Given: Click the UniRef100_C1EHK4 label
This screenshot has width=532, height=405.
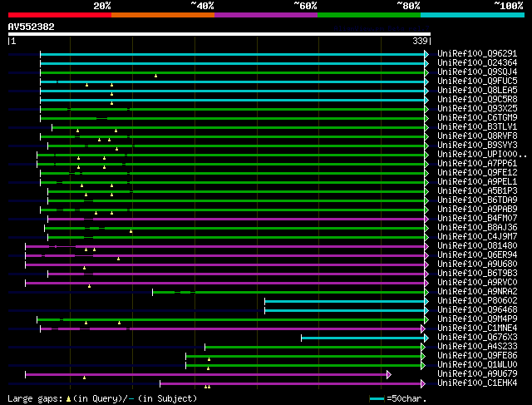Looking at the screenshot, I should pyautogui.click(x=477, y=383).
